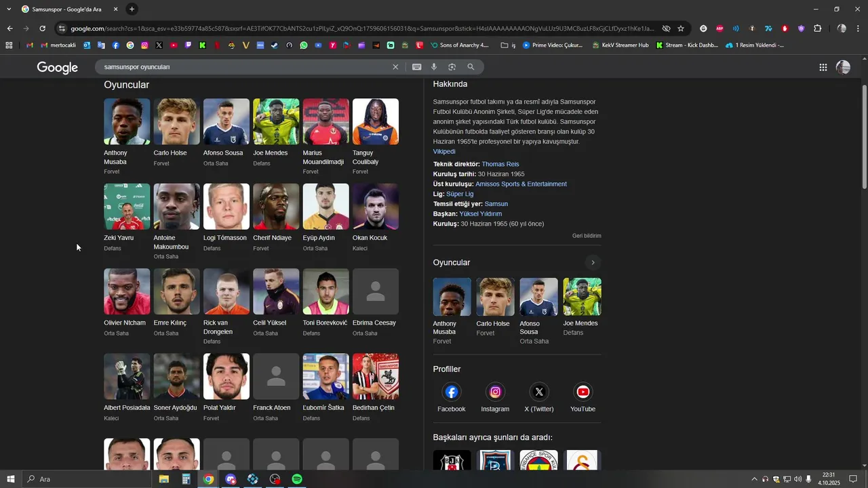Open KekV Streamer Hub bookmark

pyautogui.click(x=620, y=45)
